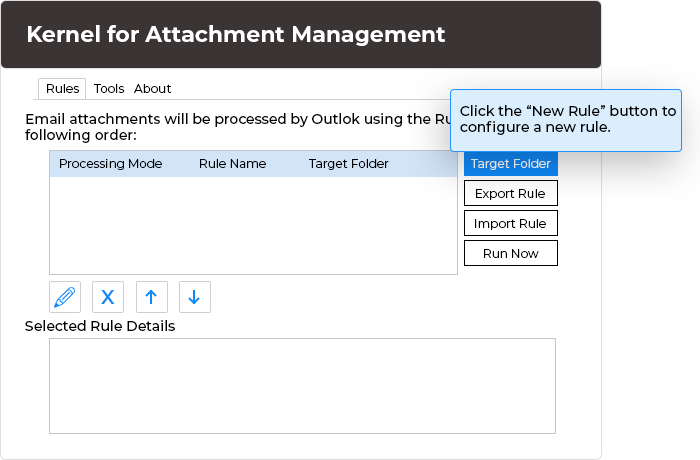
Task: Delete the rule with the X icon
Action: tap(108, 297)
